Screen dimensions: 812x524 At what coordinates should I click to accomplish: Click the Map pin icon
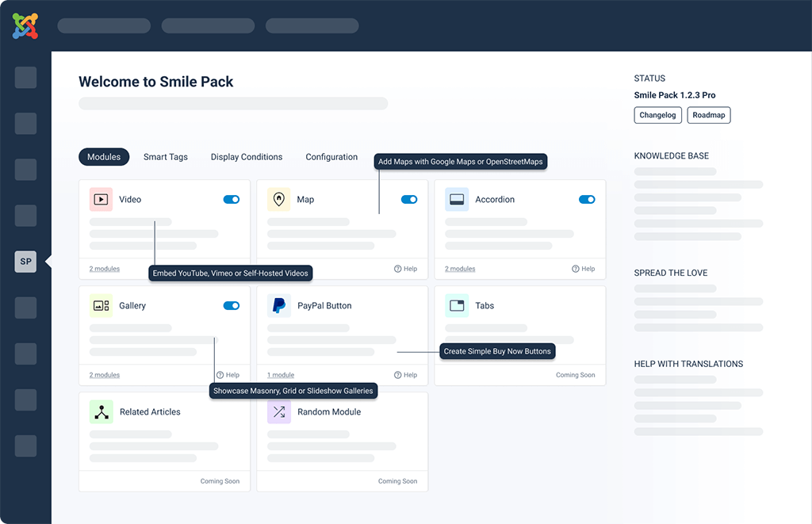pos(278,199)
